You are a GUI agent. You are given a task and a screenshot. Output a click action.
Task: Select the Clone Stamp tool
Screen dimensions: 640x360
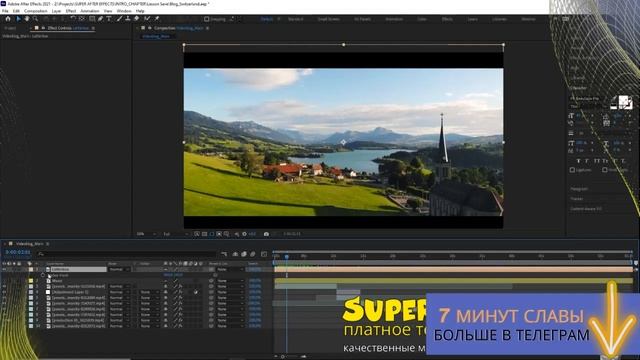point(128,19)
